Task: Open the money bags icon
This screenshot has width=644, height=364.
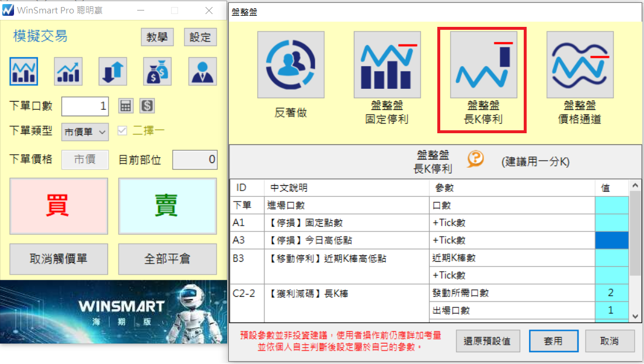Action: coord(157,71)
